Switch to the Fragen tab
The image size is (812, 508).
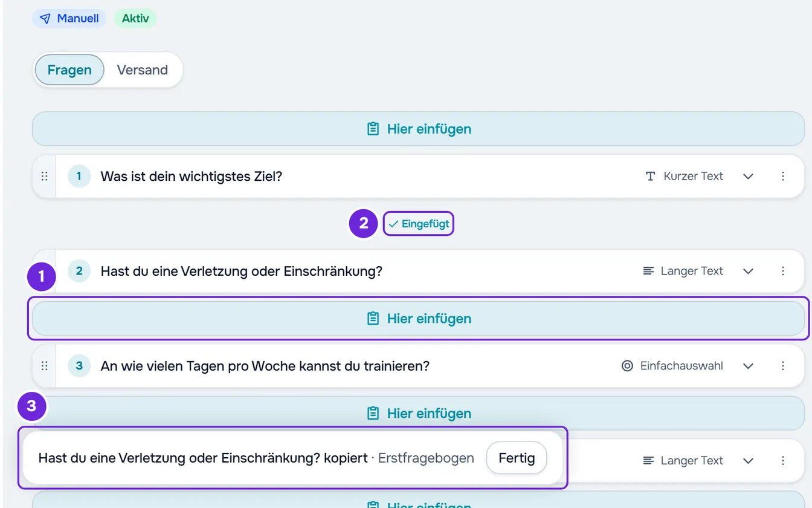pos(69,70)
